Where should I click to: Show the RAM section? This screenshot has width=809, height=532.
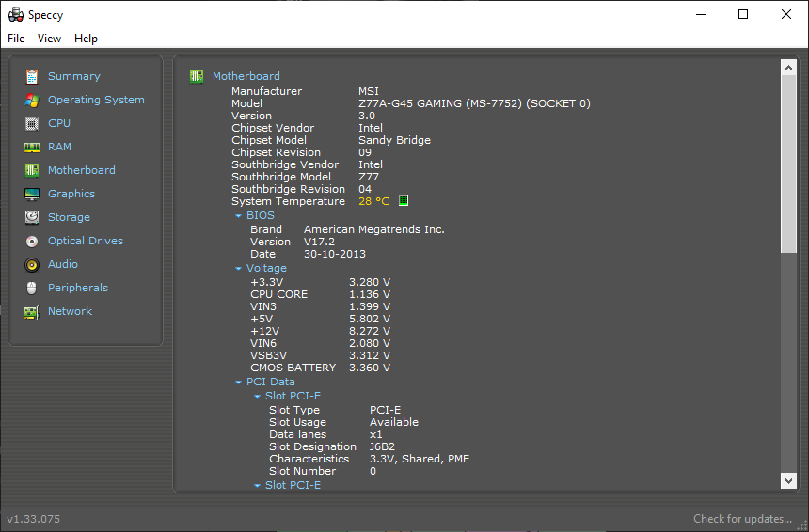pos(59,147)
